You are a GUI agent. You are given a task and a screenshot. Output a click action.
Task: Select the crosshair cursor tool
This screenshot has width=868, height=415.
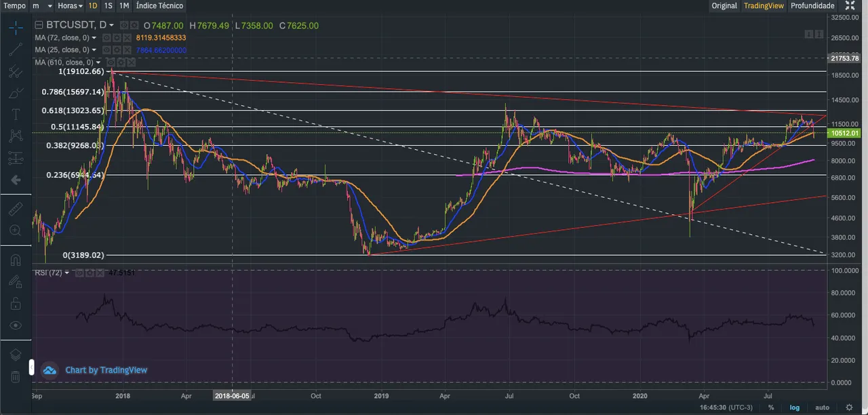pos(16,27)
